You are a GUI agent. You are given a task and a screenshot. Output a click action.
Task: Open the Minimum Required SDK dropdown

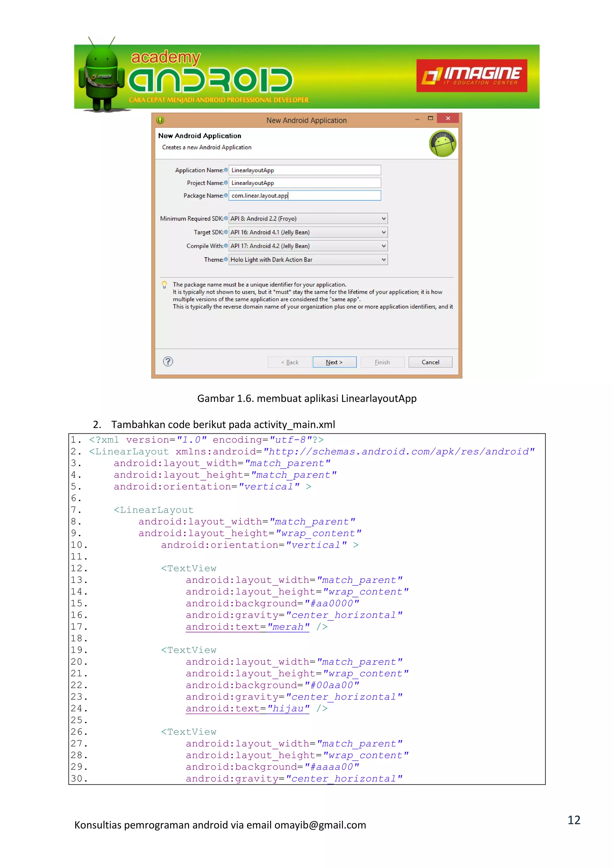click(x=308, y=218)
